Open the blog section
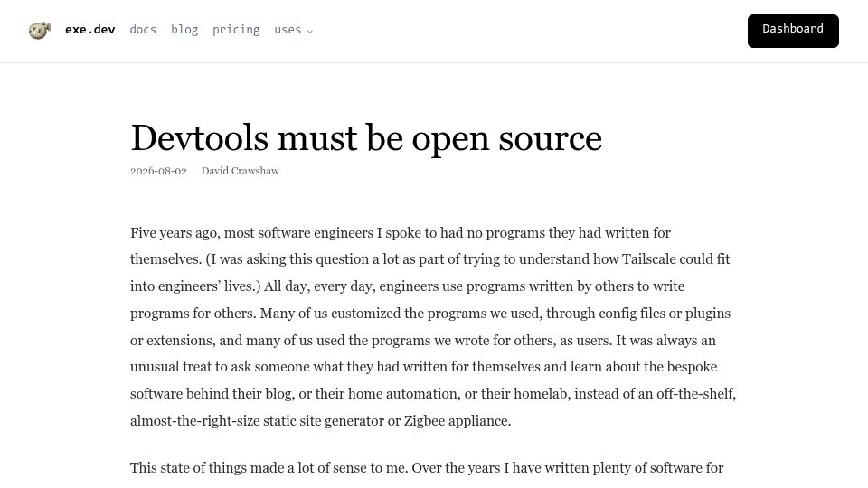 (184, 29)
